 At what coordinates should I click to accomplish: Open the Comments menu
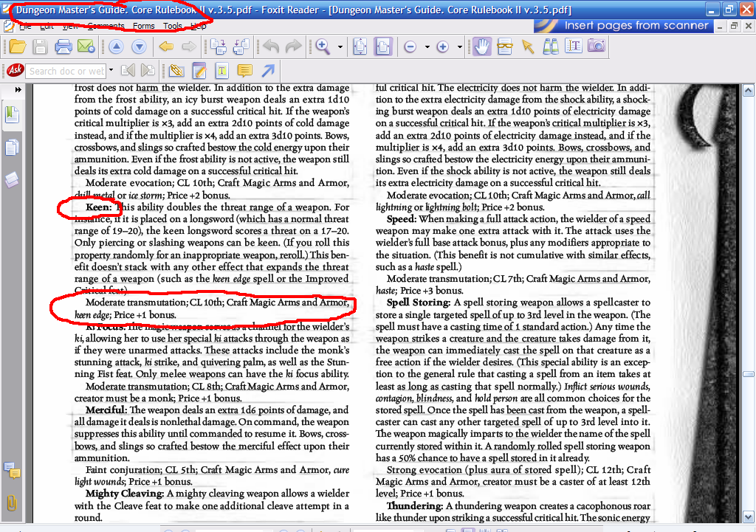[x=106, y=26]
